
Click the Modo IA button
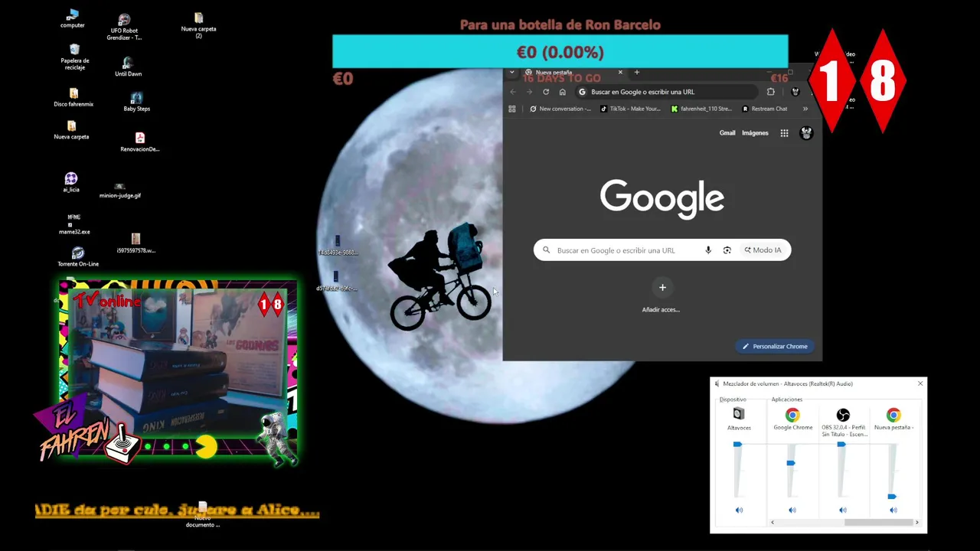pos(763,250)
